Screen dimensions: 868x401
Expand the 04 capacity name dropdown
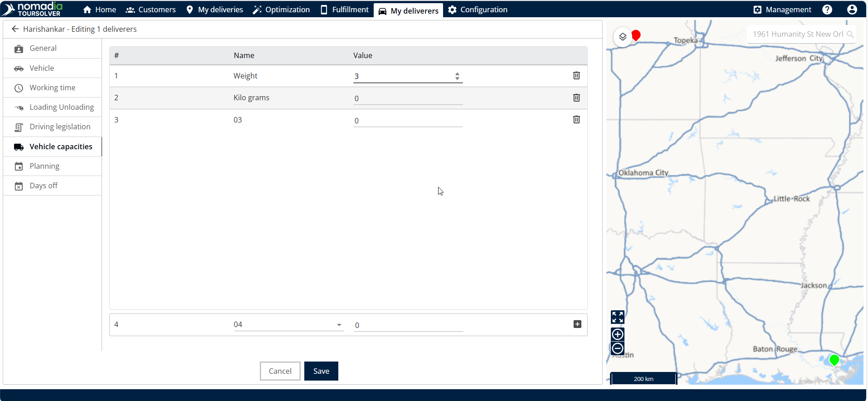pos(339,325)
